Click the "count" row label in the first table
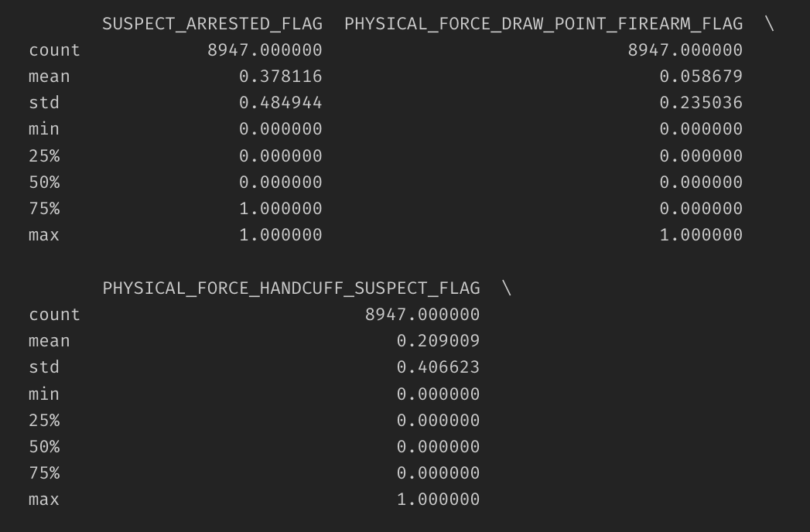This screenshot has width=810, height=532. [x=54, y=50]
